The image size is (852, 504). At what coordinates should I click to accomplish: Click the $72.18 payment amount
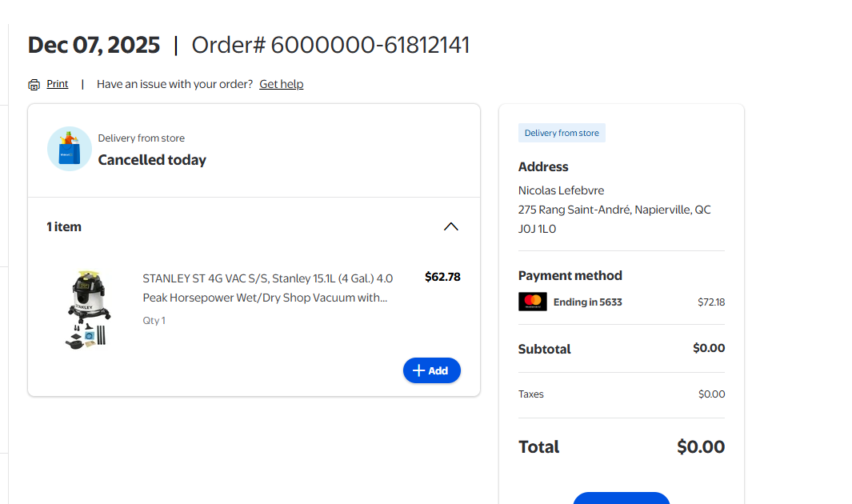click(711, 302)
